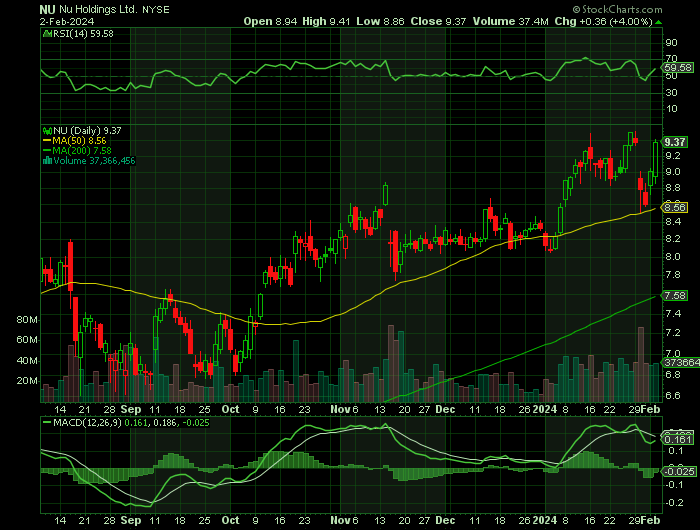Click the green line icon before MACD(12,26,9)

47,422
